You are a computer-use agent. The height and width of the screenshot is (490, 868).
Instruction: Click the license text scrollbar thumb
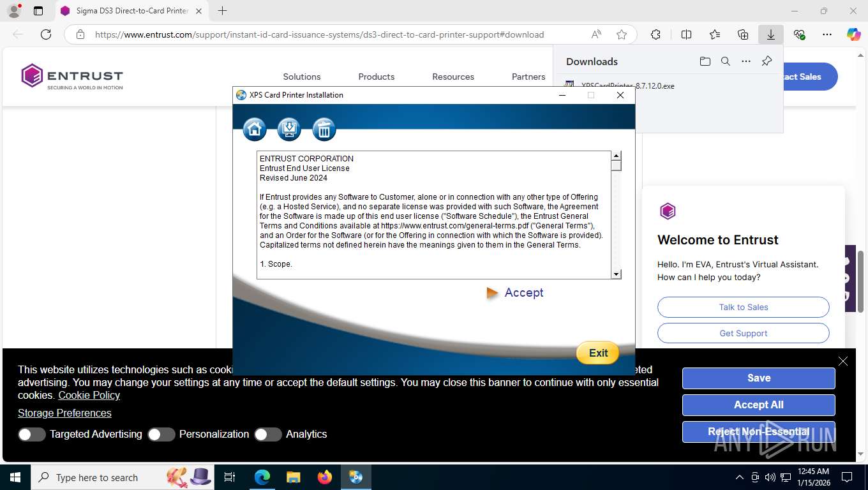pyautogui.click(x=616, y=166)
